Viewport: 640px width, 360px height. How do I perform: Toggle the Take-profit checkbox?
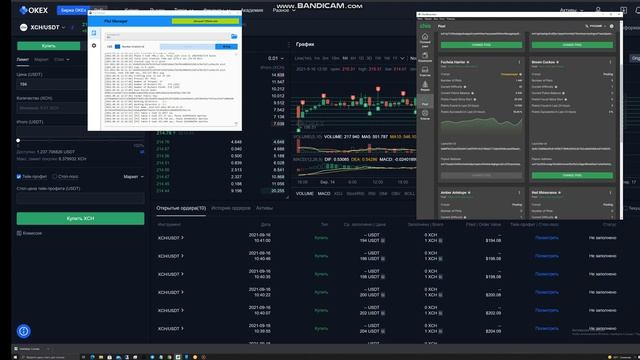19,177
